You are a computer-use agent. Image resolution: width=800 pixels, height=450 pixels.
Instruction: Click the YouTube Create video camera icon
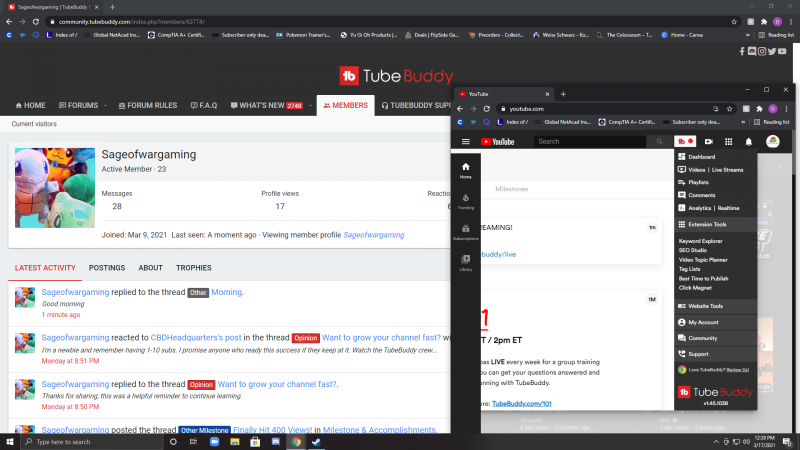[x=709, y=142]
